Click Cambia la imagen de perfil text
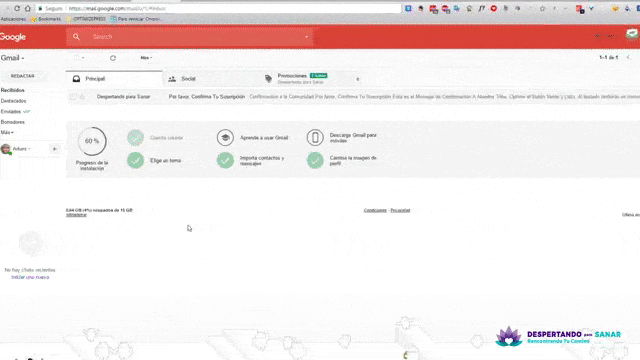 (353, 160)
